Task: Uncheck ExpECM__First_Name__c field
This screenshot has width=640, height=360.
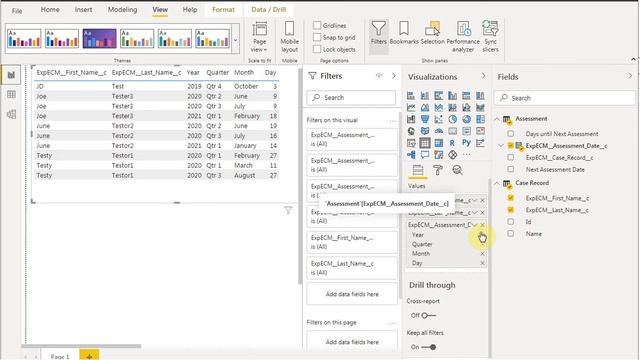Action: coord(511,198)
